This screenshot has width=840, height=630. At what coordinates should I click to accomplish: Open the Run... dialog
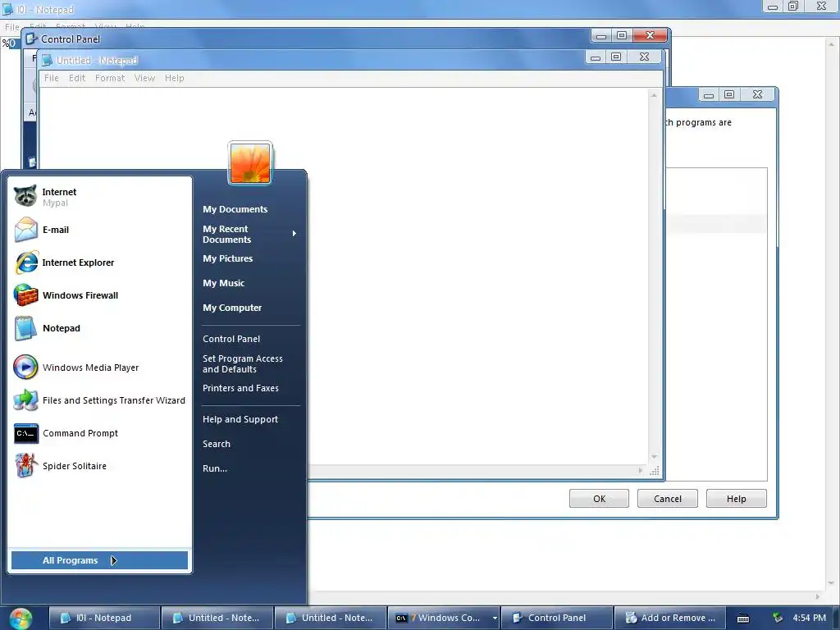[215, 468]
